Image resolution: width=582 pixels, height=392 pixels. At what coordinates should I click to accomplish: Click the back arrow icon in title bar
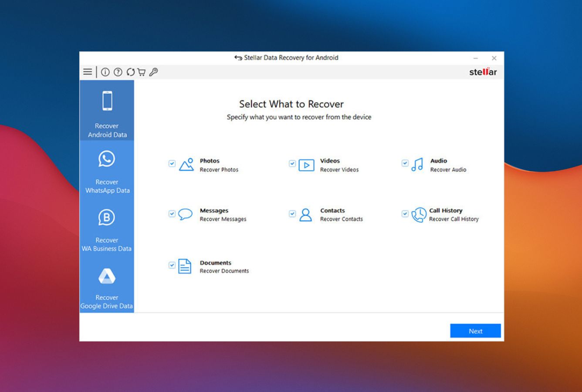point(238,58)
